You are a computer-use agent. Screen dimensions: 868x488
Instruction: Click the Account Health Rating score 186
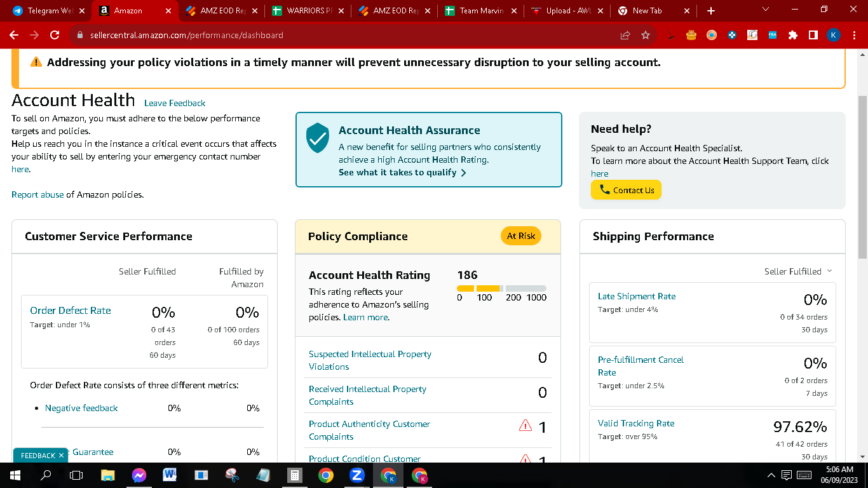(467, 275)
